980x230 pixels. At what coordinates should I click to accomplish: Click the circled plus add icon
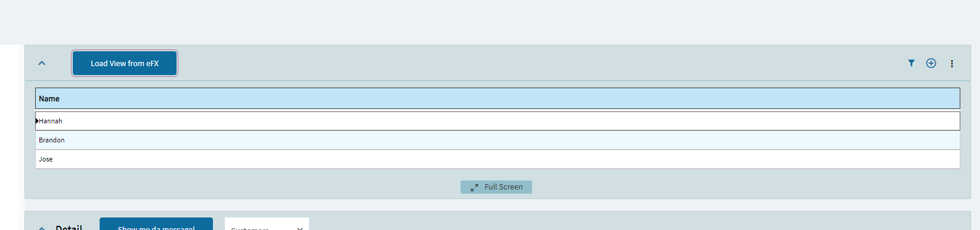pos(931,63)
